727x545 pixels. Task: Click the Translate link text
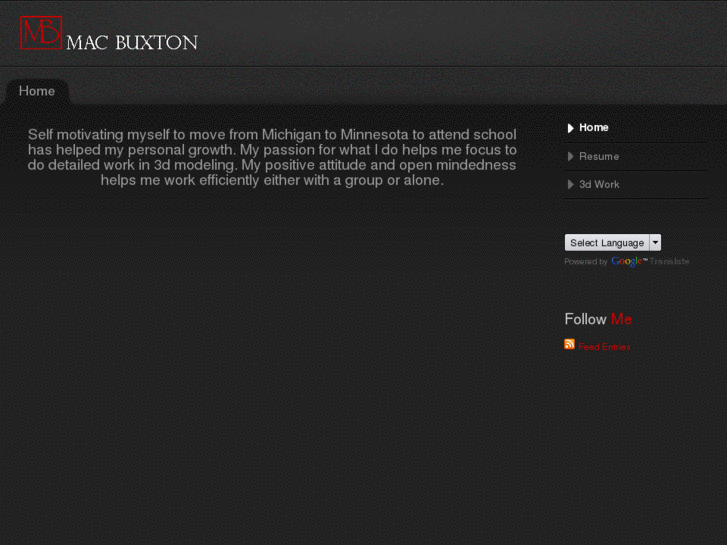(x=669, y=262)
